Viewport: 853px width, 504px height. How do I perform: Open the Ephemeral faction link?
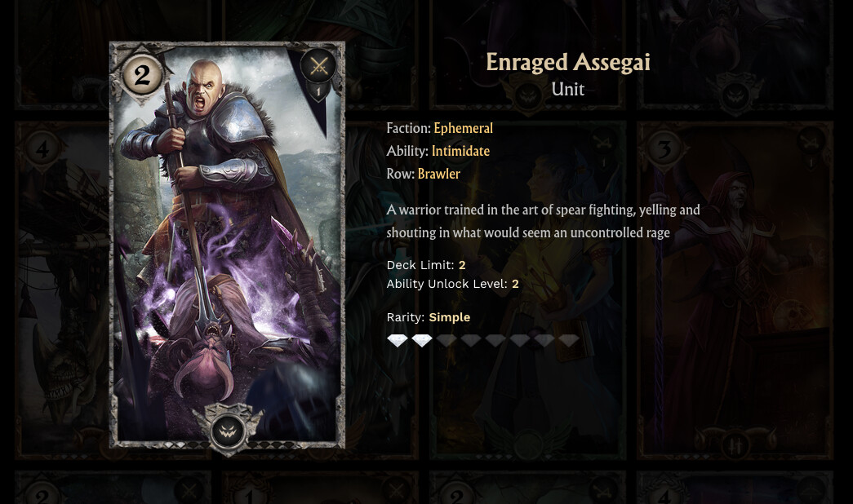tap(464, 128)
